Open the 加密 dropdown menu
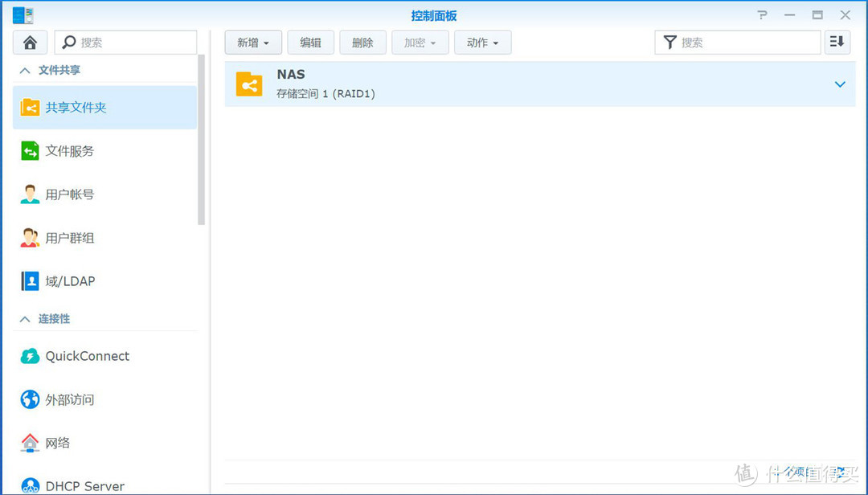The height and width of the screenshot is (495, 868). pyautogui.click(x=420, y=42)
